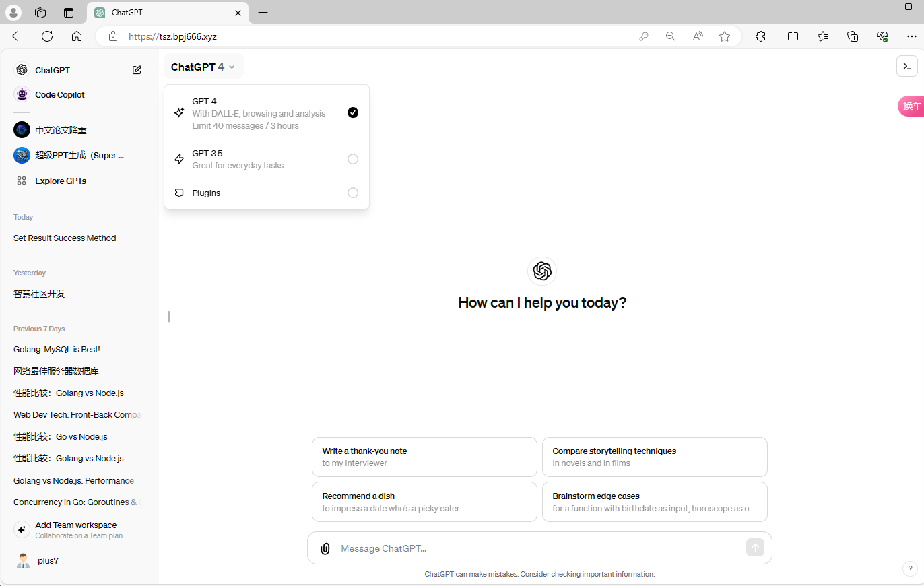Choose the GPT-4 menu entry

(267, 113)
